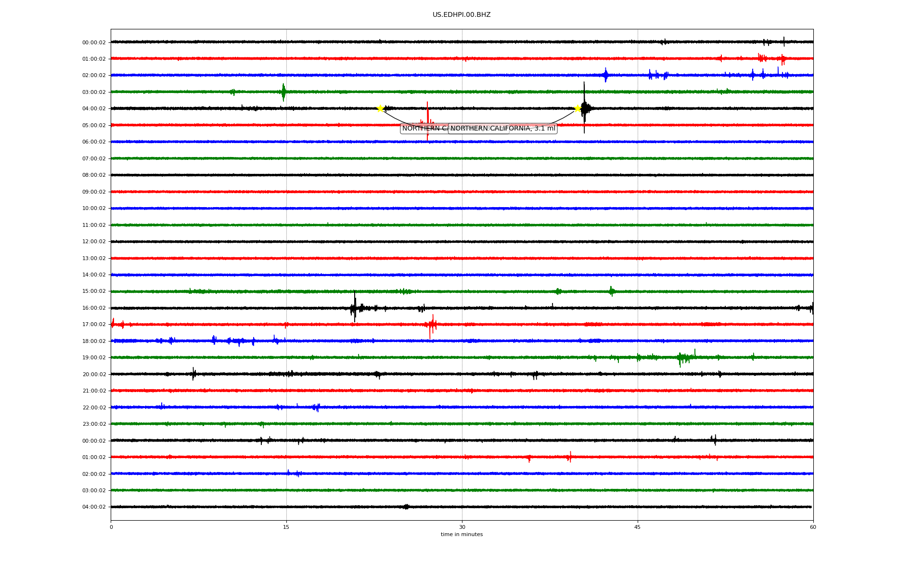Click the 'time in minutes' axis label
Screen dimensions: 924x578
pyautogui.click(x=462, y=535)
